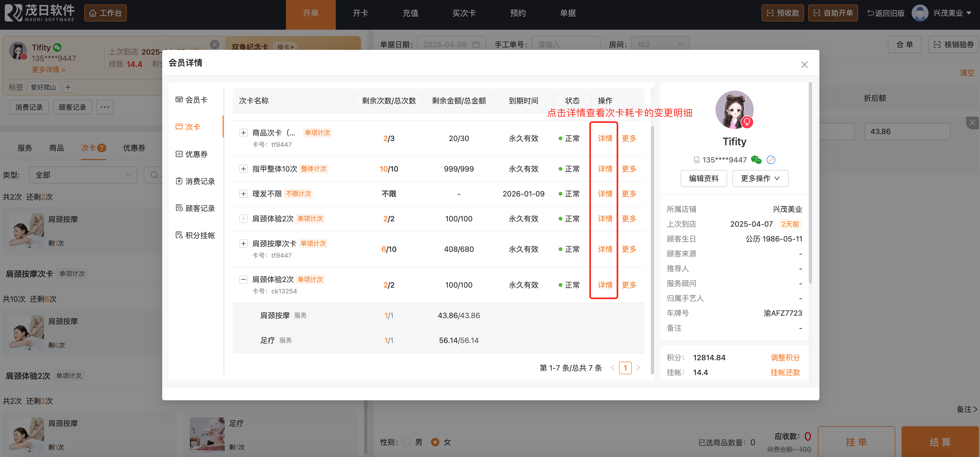Click the 预收款 scan button
Screen dimensions: 980x457
click(x=782, y=13)
